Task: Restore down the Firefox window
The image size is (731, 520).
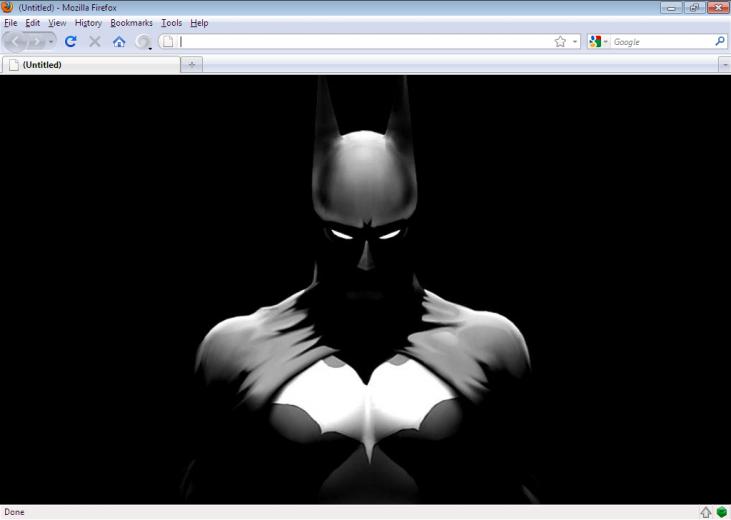Action: [694, 7]
